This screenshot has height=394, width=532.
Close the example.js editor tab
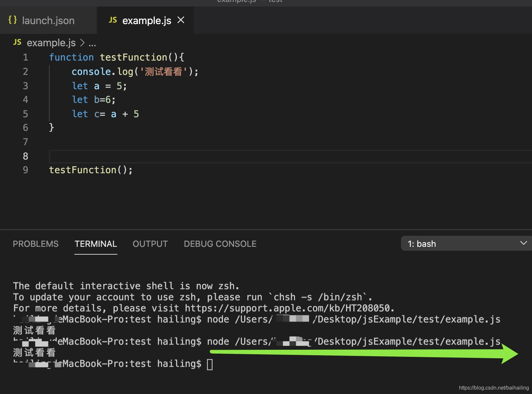(x=181, y=20)
